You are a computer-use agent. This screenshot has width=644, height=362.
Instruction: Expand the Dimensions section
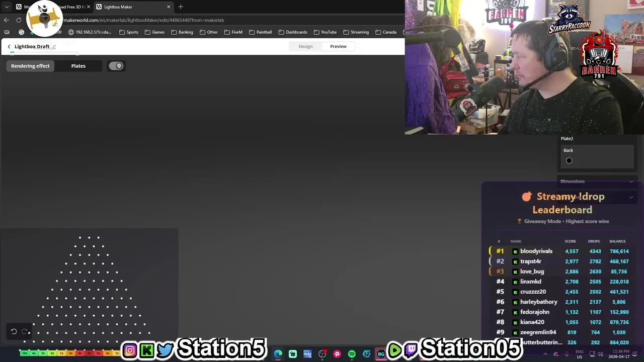point(597,182)
